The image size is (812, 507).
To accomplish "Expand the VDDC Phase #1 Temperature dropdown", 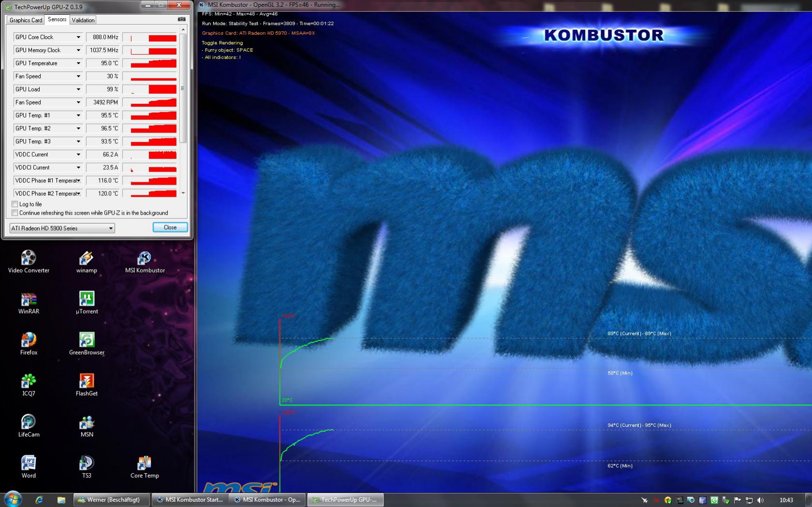I will point(78,181).
